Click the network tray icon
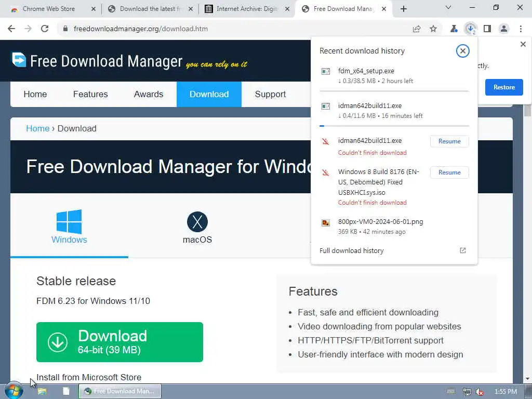This screenshot has height=399, width=532. [467, 392]
